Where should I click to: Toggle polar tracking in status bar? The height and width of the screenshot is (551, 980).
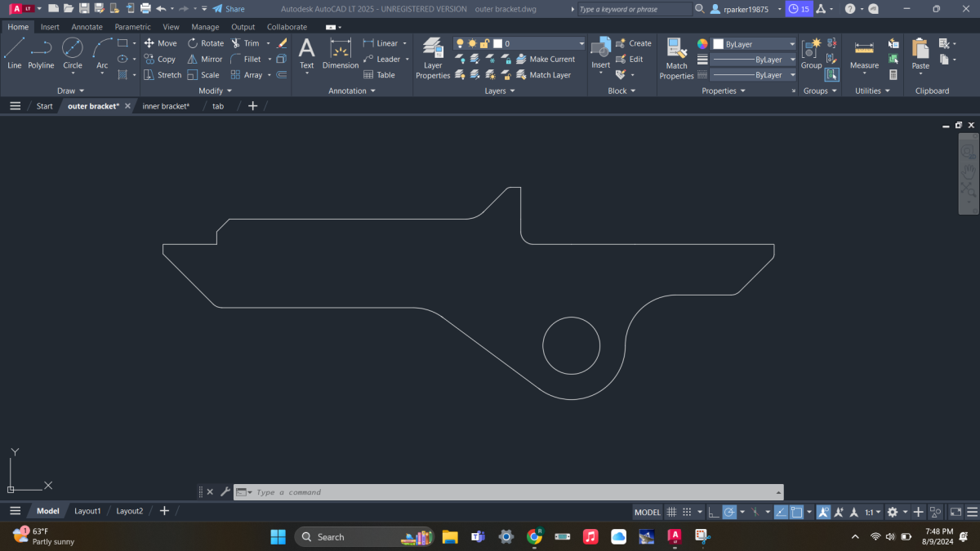729,512
